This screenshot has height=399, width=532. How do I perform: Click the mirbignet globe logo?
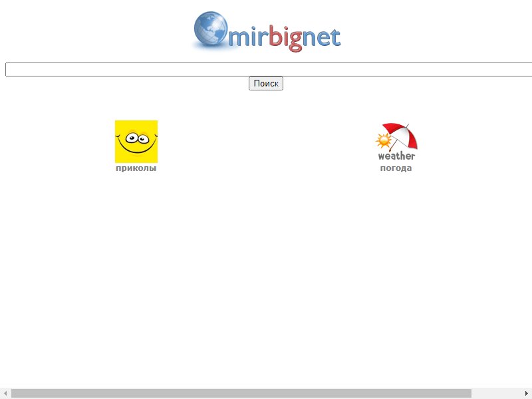267,32
